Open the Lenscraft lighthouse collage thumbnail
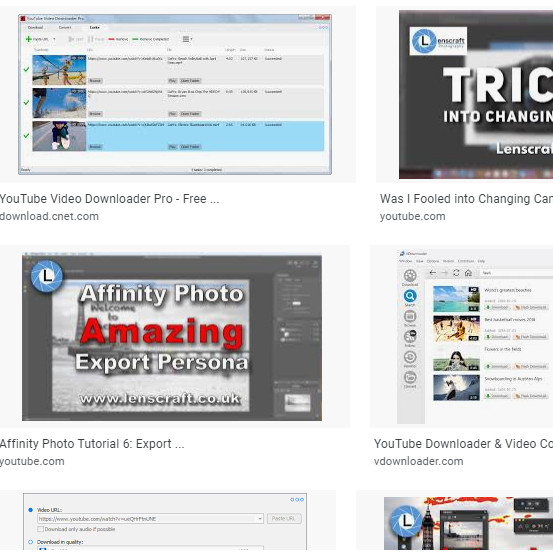 pyautogui.click(x=468, y=524)
